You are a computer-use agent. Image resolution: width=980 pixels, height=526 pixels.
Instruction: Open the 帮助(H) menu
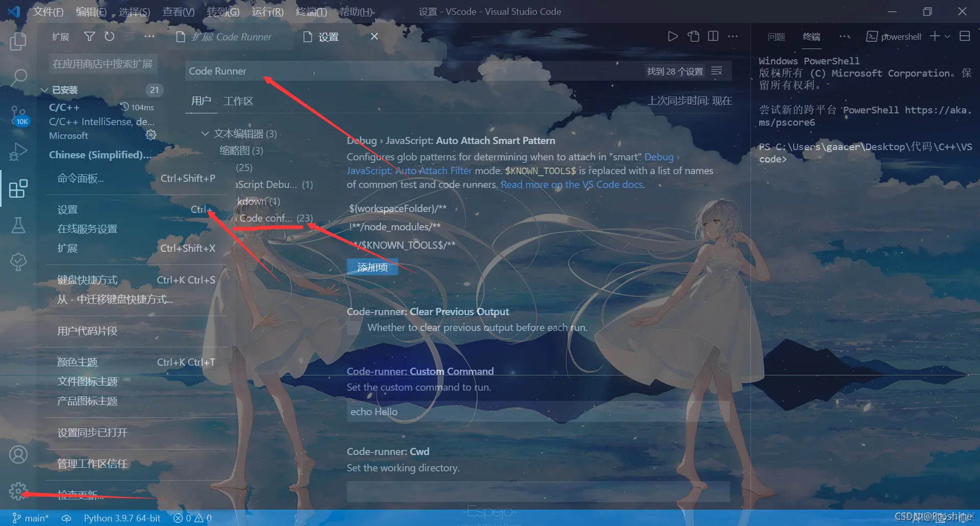pyautogui.click(x=356, y=11)
